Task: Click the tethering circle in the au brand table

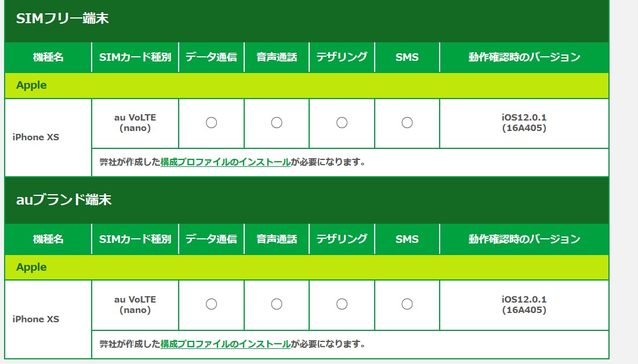Action: pos(342,304)
